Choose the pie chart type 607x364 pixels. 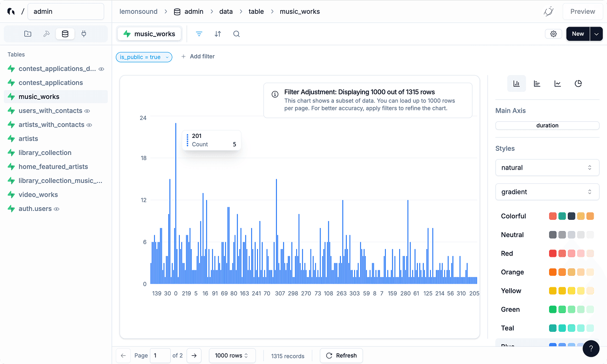tap(578, 84)
